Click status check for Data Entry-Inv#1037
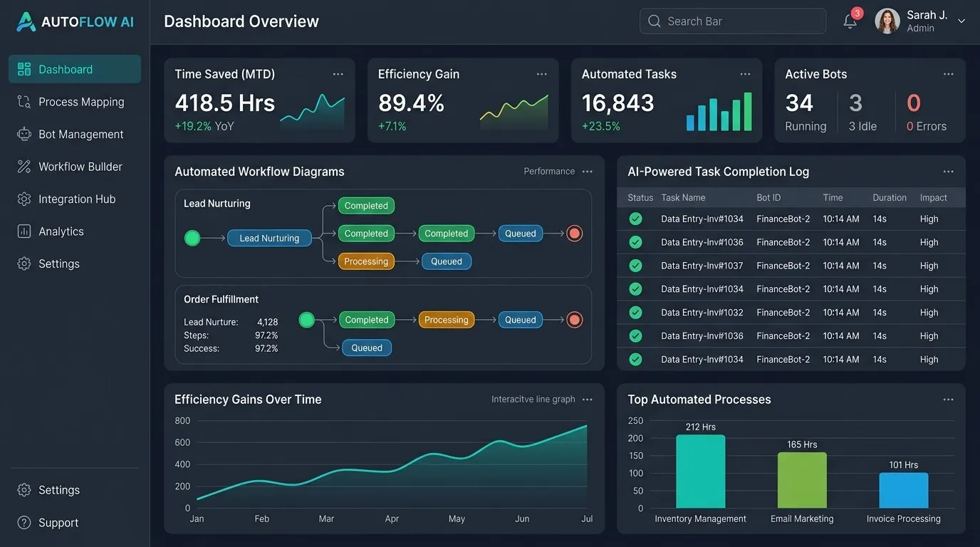 [635, 266]
